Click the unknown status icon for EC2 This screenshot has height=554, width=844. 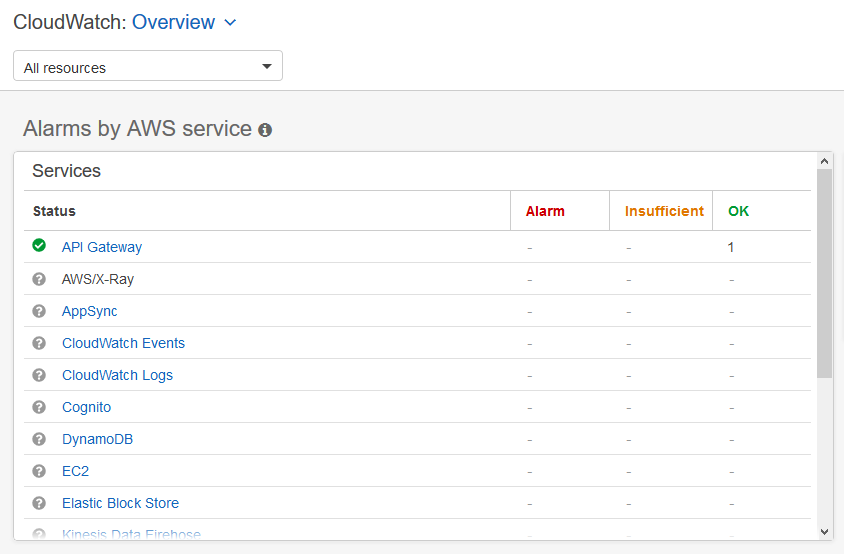[x=39, y=471]
